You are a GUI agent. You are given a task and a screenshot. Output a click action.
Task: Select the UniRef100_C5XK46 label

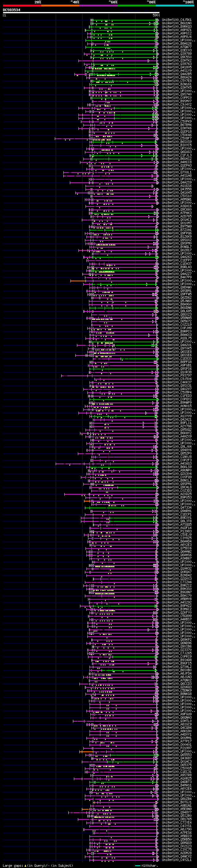click(x=176, y=135)
